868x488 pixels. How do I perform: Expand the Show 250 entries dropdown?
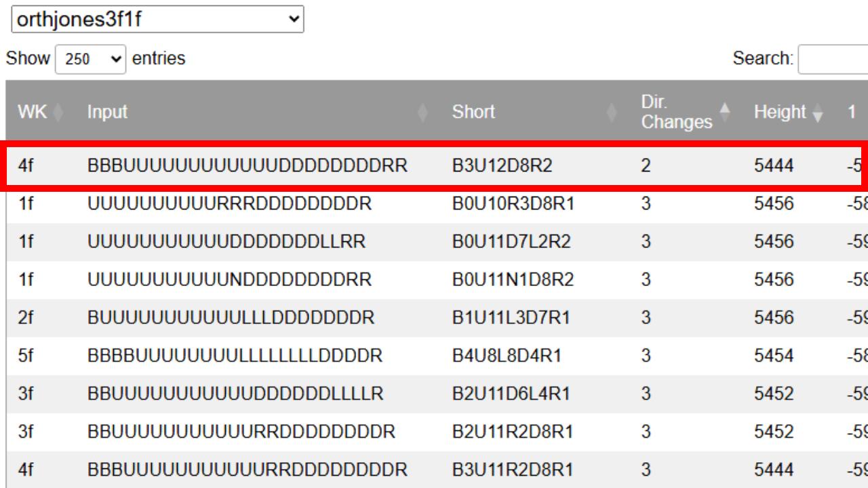(91, 59)
